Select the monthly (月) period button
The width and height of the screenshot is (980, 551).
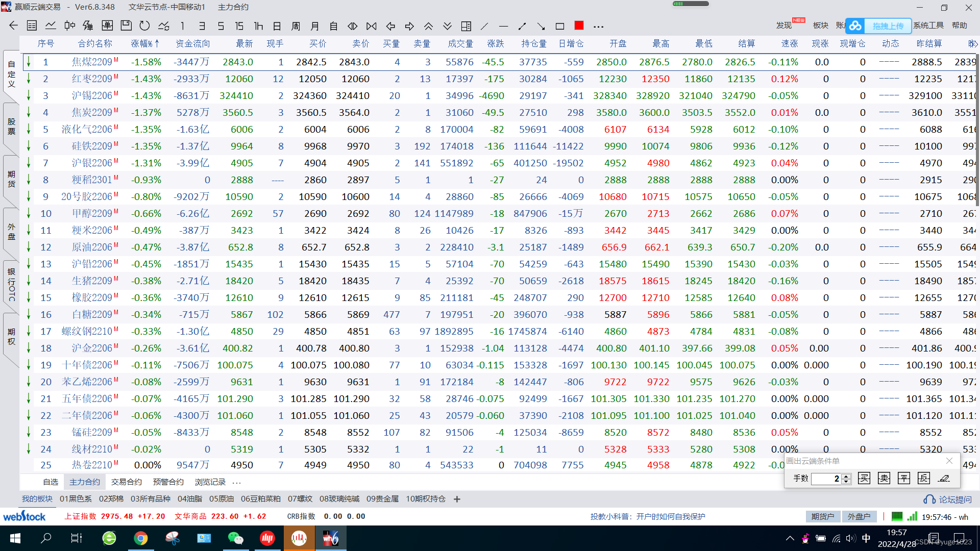[x=315, y=26]
